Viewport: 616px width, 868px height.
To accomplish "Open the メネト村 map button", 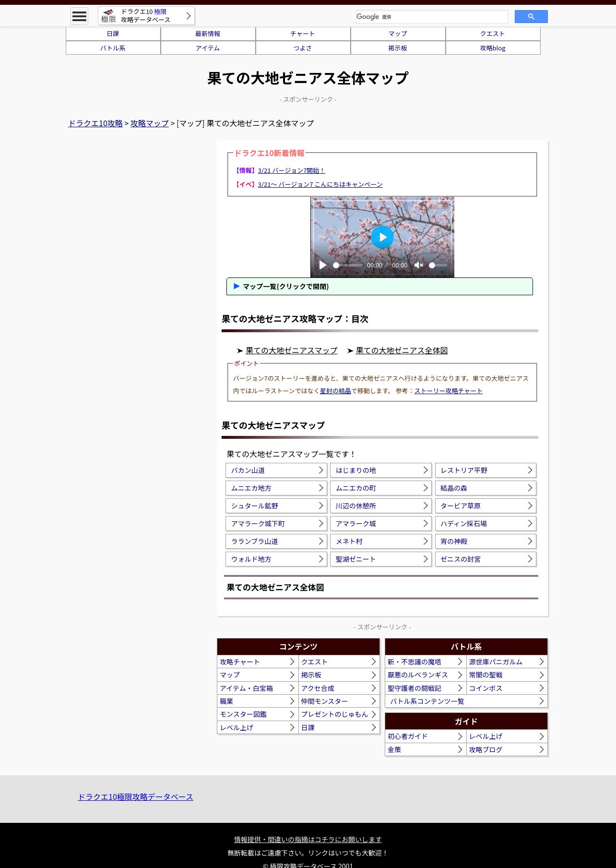I will pos(381,542).
